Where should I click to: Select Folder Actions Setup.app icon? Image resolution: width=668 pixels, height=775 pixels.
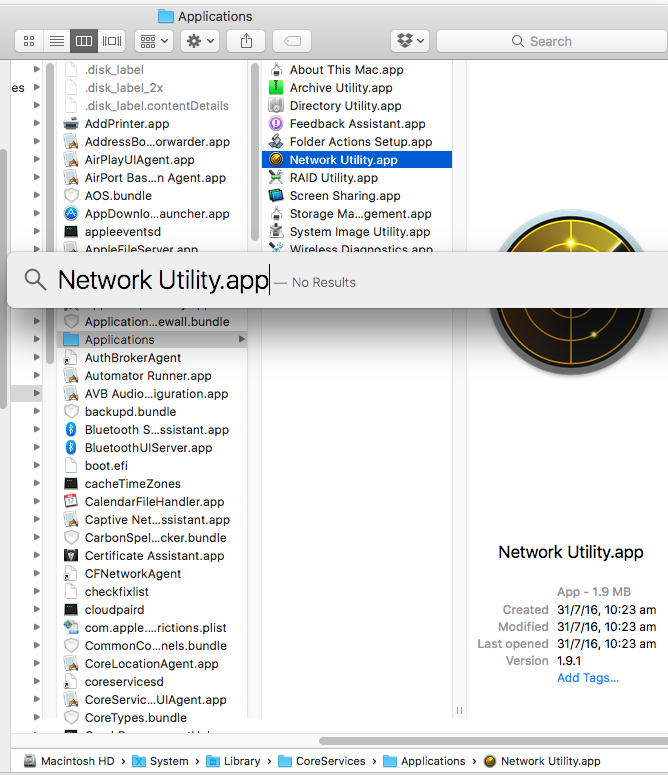coord(276,142)
